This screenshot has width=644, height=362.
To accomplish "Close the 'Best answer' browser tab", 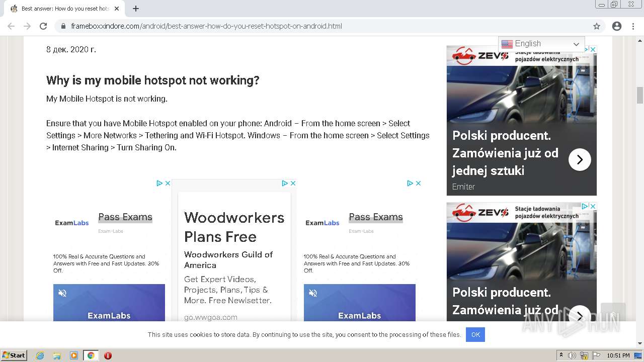I will 117,9.
